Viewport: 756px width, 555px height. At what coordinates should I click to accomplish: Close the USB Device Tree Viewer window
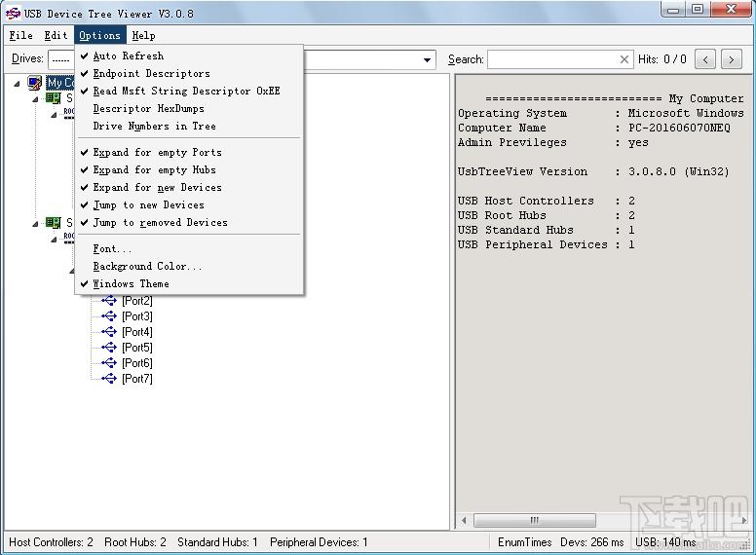click(731, 10)
